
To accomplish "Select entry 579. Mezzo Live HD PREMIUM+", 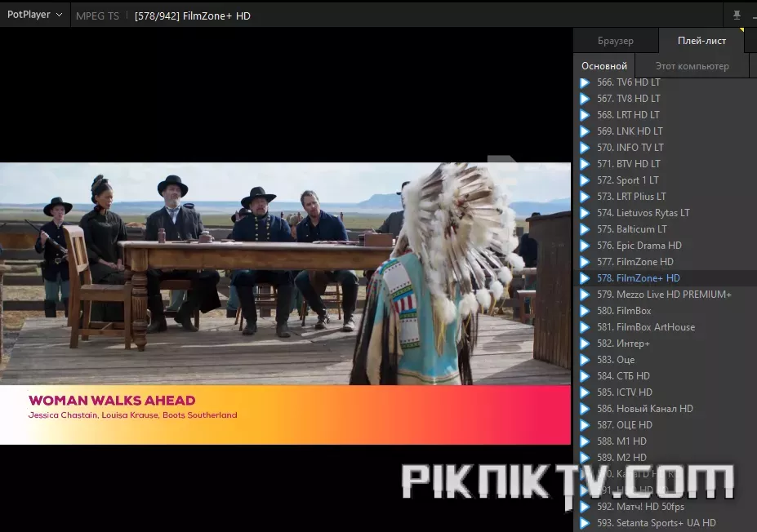I will point(664,295).
